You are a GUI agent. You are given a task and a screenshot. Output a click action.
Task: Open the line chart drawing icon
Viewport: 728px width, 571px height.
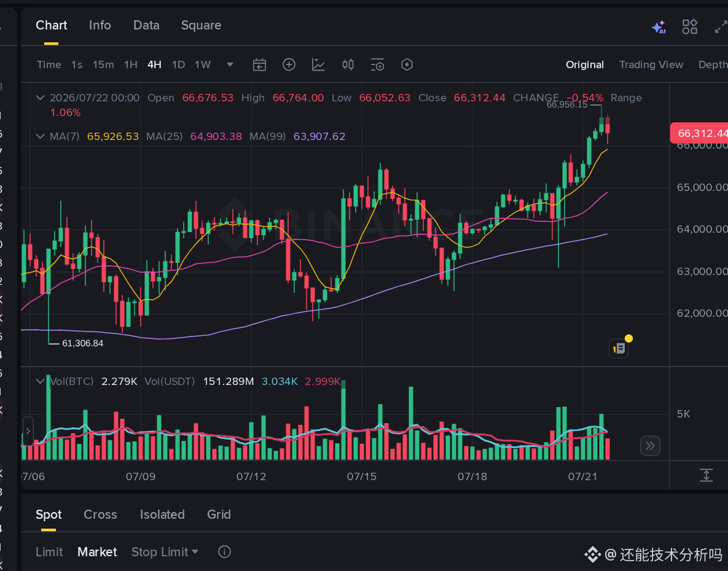[x=318, y=65]
